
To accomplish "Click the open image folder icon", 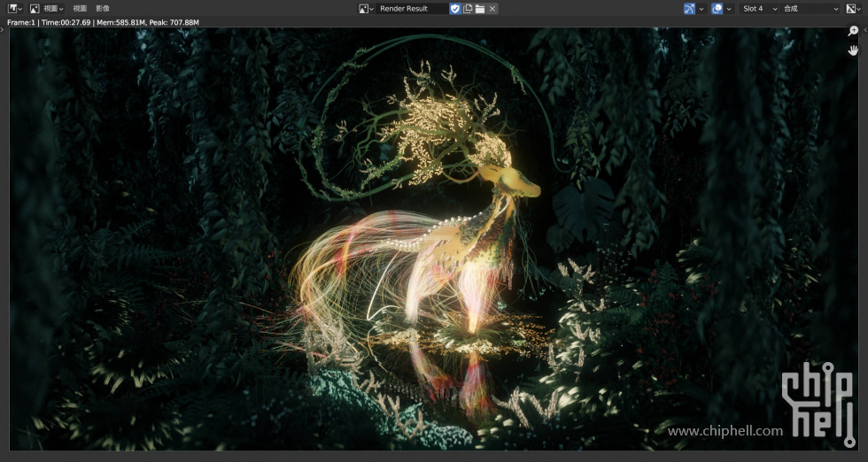I will (x=480, y=8).
